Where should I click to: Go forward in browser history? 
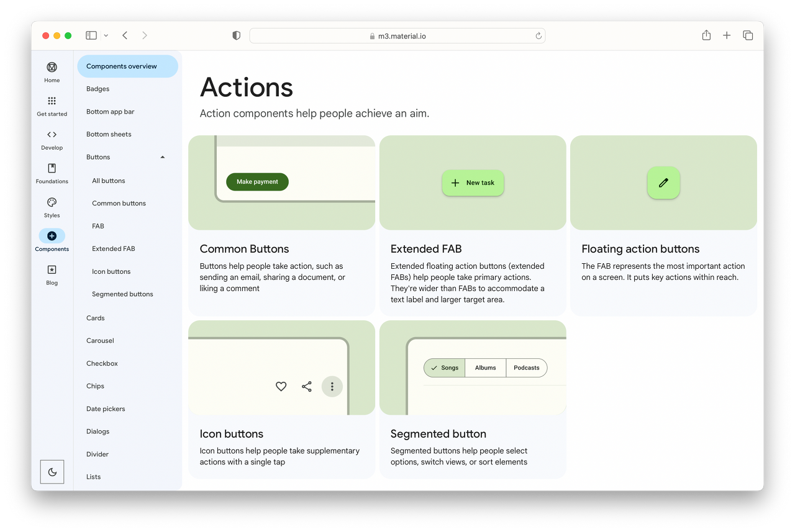[145, 35]
